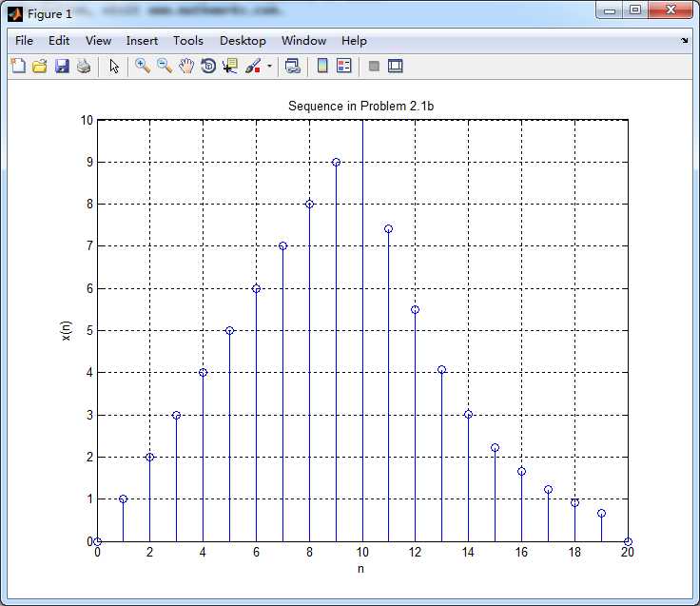The height and width of the screenshot is (606, 700).
Task: Select the Zoom Out magnifier tool
Action: coord(165,66)
